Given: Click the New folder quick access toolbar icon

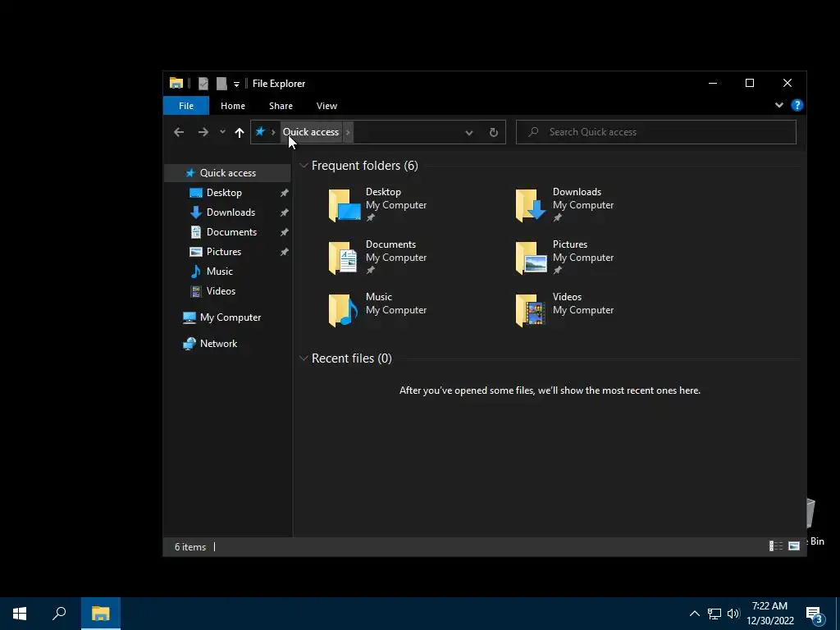Looking at the screenshot, I should (221, 84).
